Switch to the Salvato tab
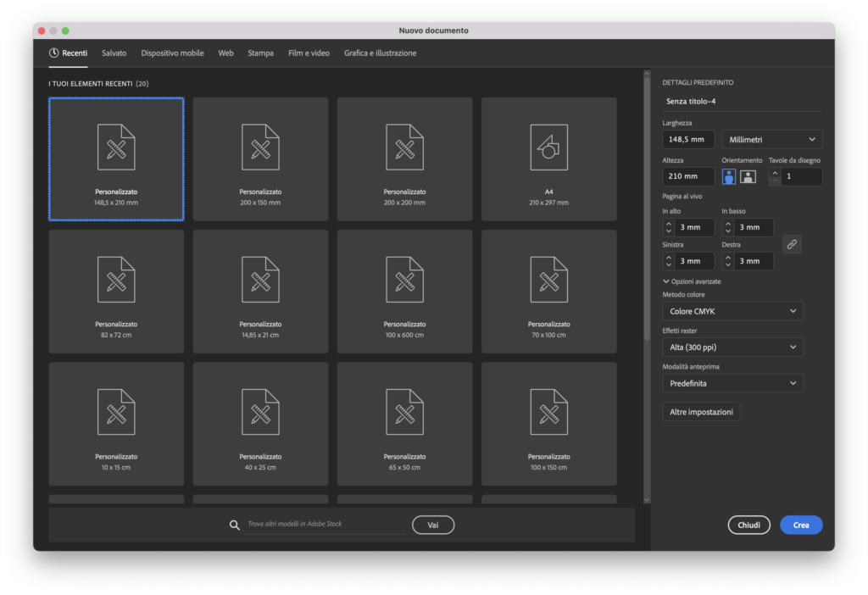 point(114,53)
